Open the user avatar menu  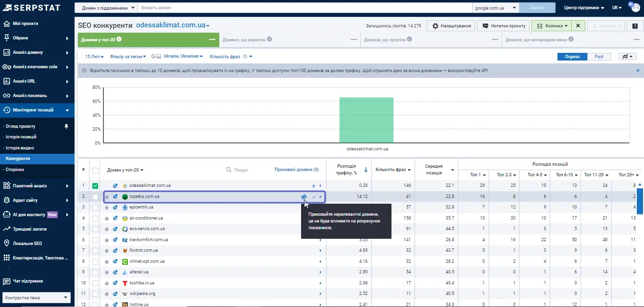coord(635,7)
